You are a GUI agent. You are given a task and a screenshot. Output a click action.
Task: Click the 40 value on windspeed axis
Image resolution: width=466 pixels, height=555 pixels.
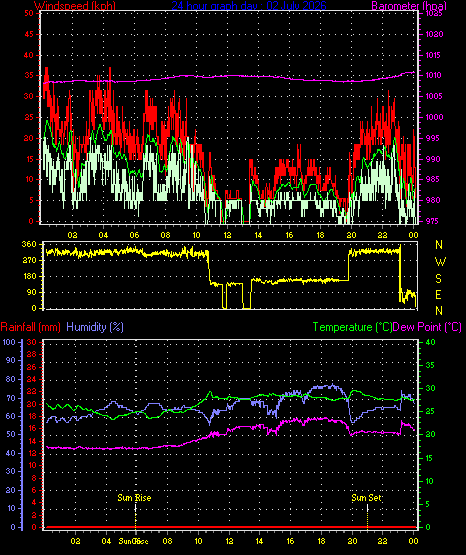29,55
